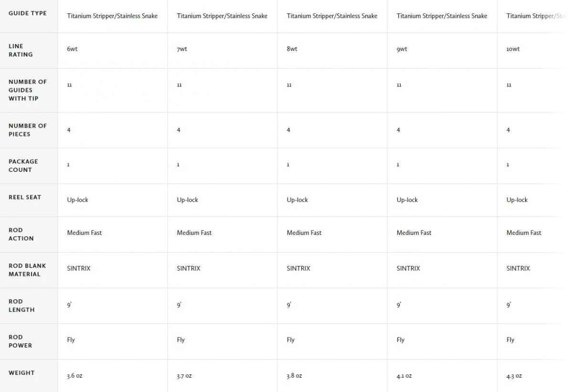Click the GUIDE TYPE row header
The image size is (573, 392).
pyautogui.click(x=28, y=13)
